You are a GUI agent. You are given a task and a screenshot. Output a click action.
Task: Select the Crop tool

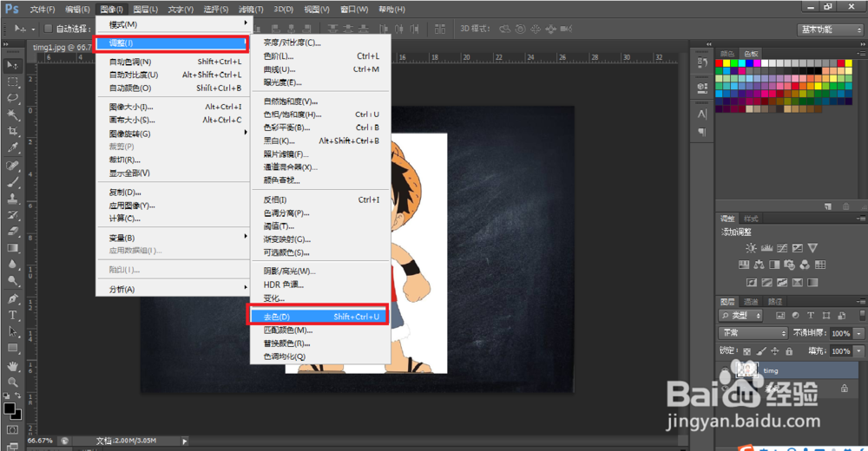point(11,132)
